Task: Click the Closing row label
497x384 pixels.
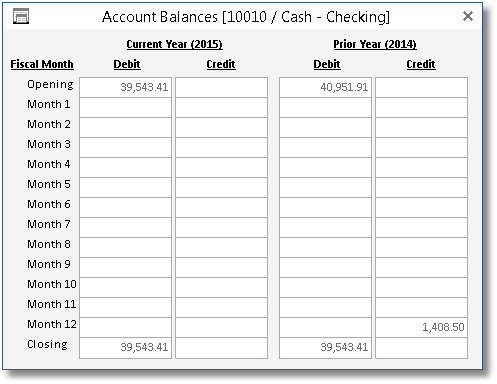Action: pyautogui.click(x=47, y=344)
